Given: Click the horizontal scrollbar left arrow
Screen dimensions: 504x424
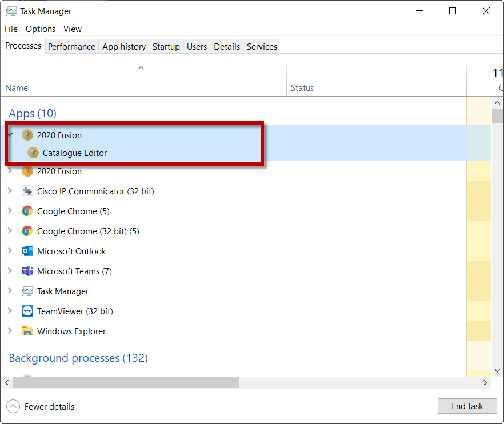Looking at the screenshot, I should (x=7, y=382).
